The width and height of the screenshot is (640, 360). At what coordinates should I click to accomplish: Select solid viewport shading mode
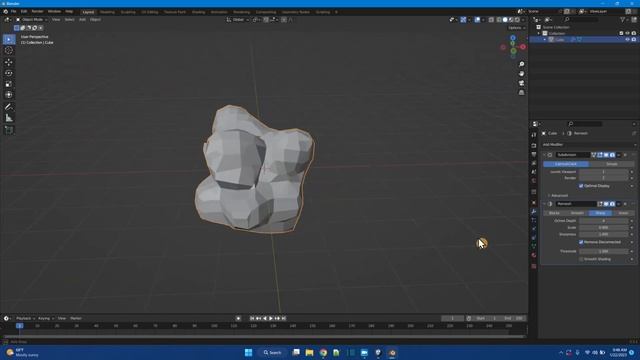(505, 20)
